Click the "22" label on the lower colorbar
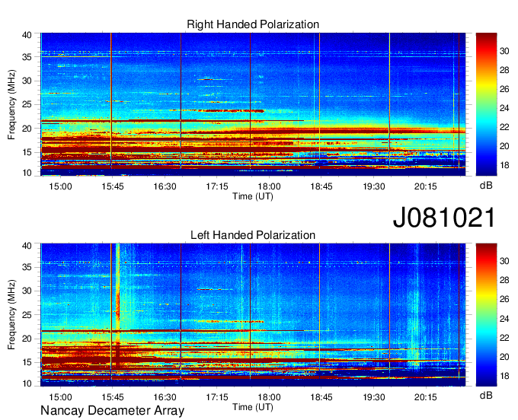The image size is (518, 420). [x=504, y=338]
